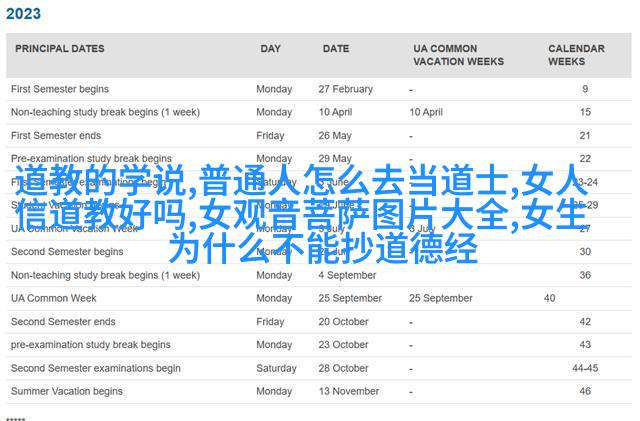Image resolution: width=640 pixels, height=421 pixels.
Task: Click the '29 May' date cell
Action: [x=335, y=158]
